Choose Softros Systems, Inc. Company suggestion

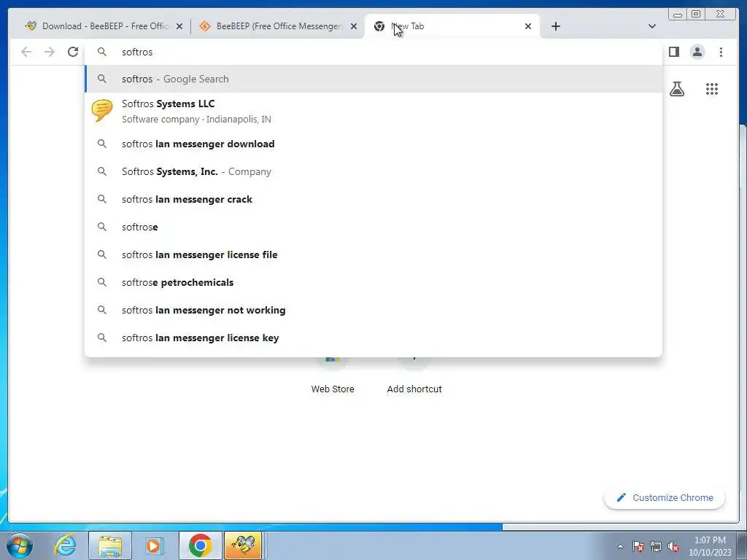[373, 171]
